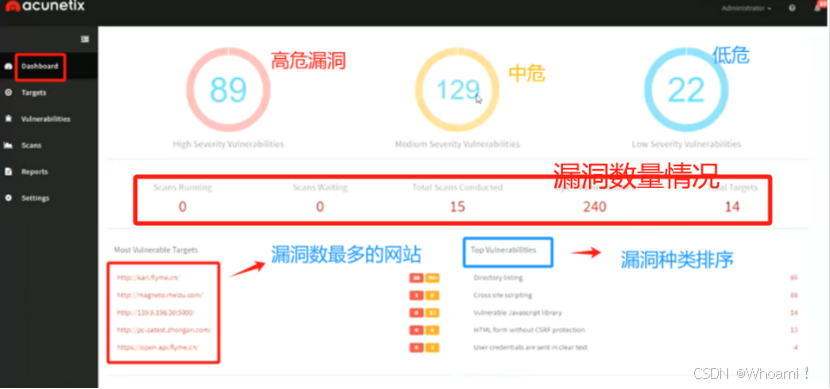Click the value 240 in stats row
The height and width of the screenshot is (389, 830).
click(594, 206)
